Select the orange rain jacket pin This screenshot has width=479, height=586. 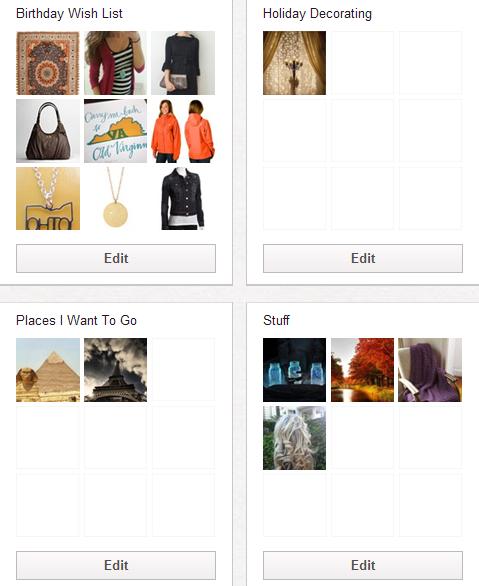coord(183,131)
